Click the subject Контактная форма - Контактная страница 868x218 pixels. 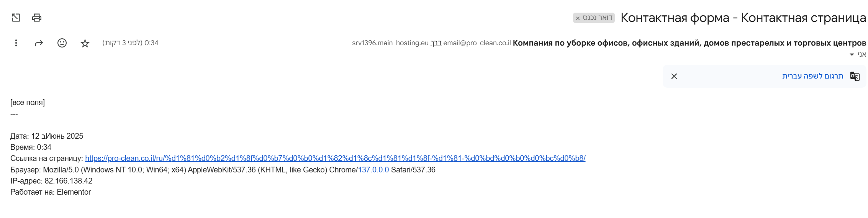744,18
